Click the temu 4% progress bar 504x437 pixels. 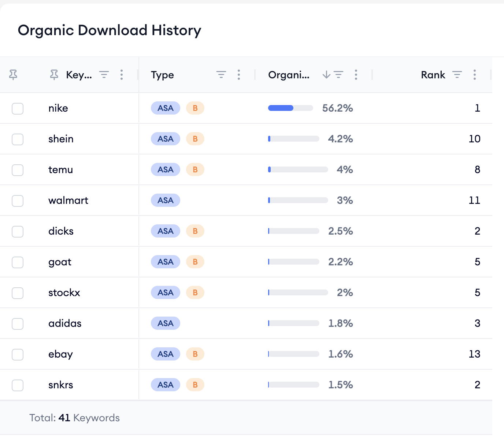pyautogui.click(x=298, y=169)
